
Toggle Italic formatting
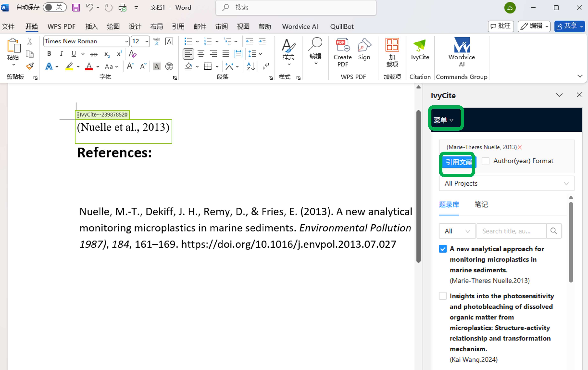62,53
